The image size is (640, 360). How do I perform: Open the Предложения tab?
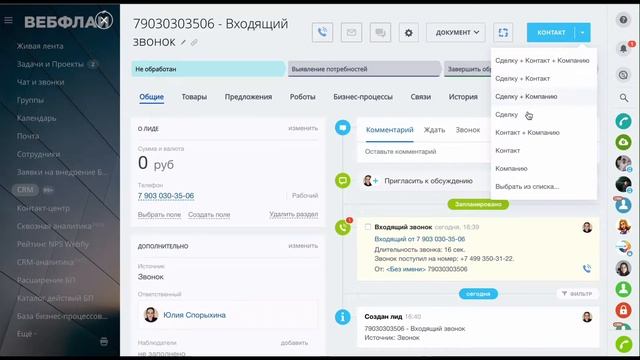(248, 97)
